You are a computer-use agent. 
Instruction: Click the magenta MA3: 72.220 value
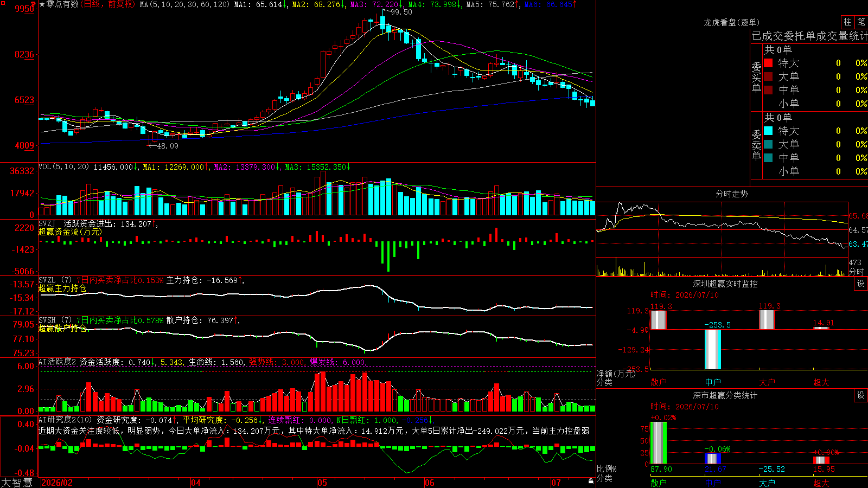(x=376, y=4)
